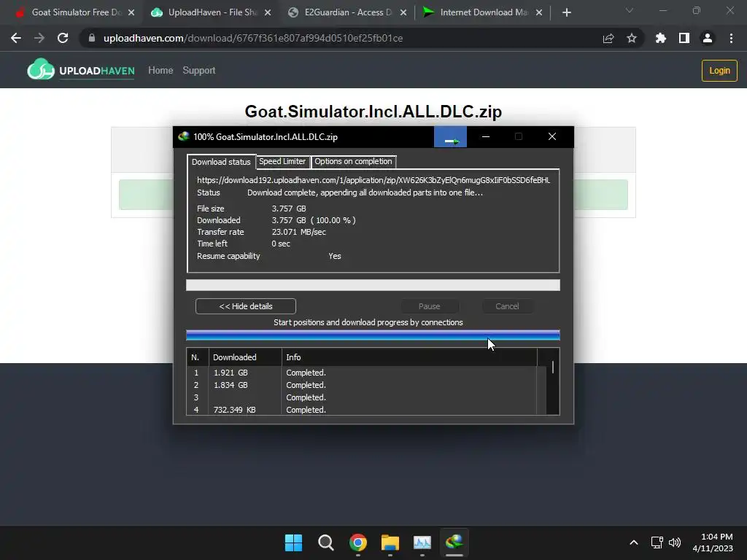Viewport: 747px width, 560px height.
Task: Click the Info column header
Action: coord(409,357)
